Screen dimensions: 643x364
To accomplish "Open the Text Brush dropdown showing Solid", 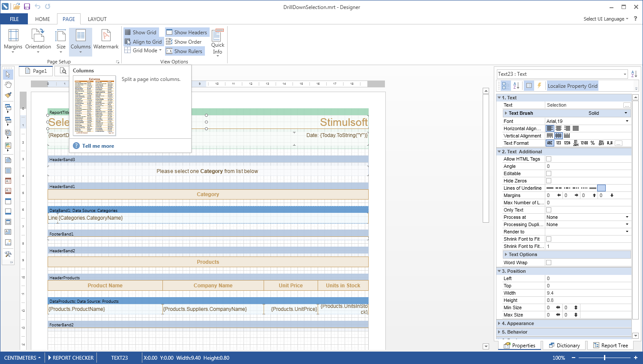I will (x=625, y=113).
